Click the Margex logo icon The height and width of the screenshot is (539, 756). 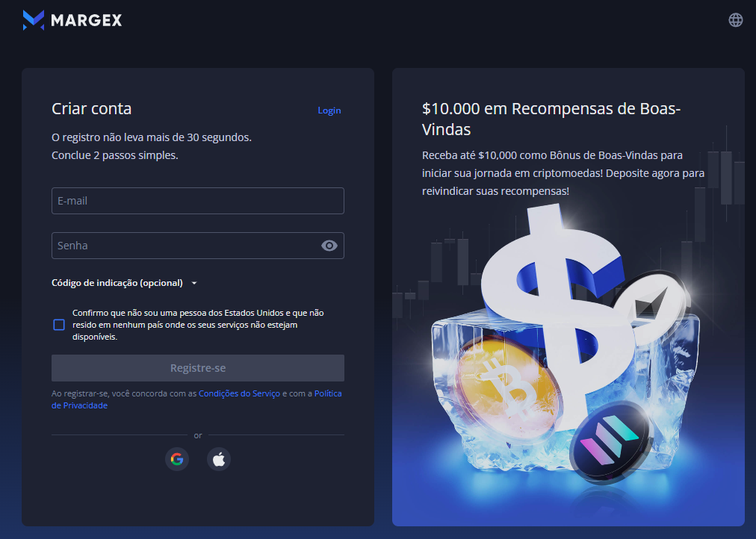34,19
